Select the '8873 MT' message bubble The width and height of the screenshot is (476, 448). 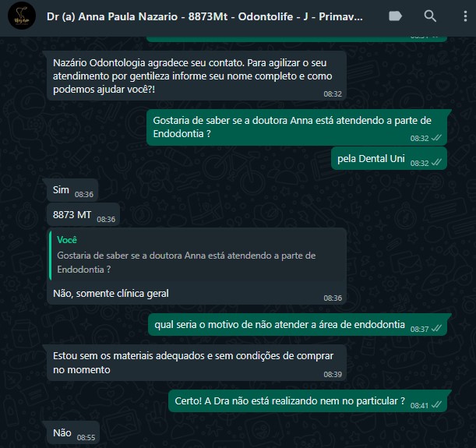(83, 215)
